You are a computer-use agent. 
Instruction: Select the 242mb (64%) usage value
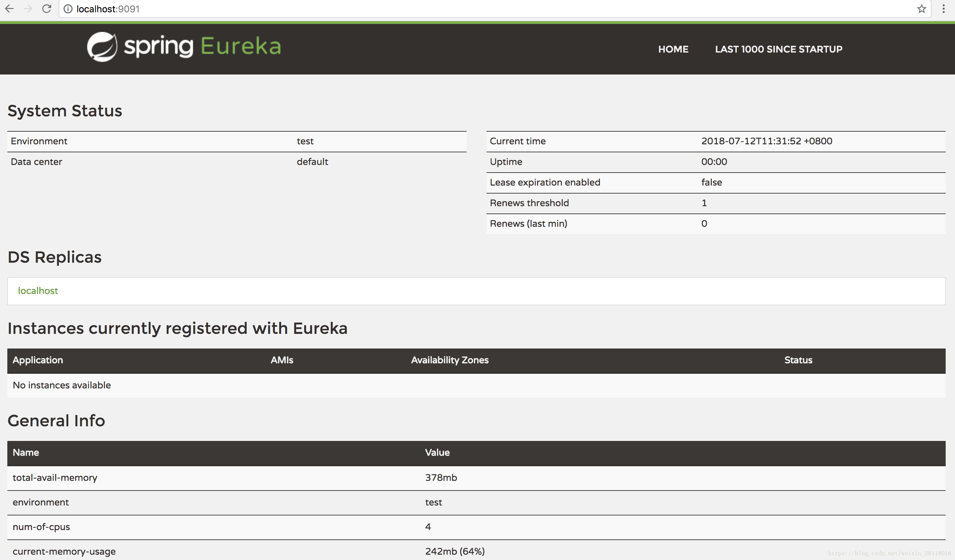click(455, 551)
